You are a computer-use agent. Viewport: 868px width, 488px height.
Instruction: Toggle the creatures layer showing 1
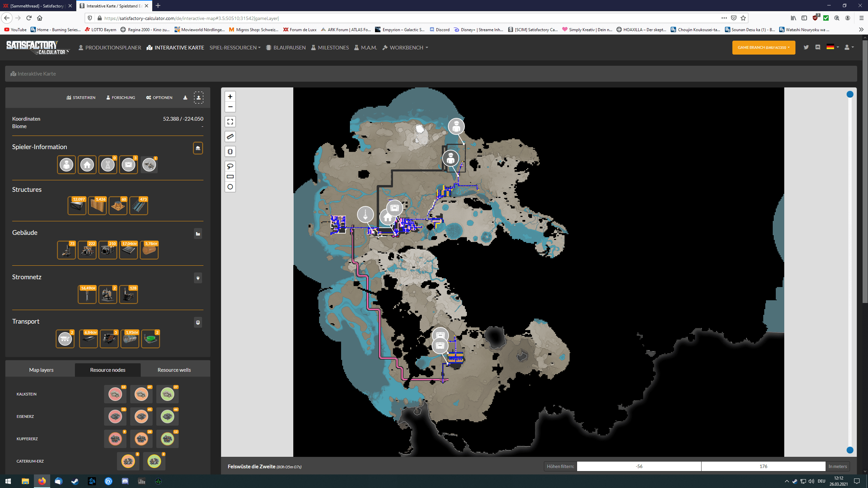pos(149,165)
